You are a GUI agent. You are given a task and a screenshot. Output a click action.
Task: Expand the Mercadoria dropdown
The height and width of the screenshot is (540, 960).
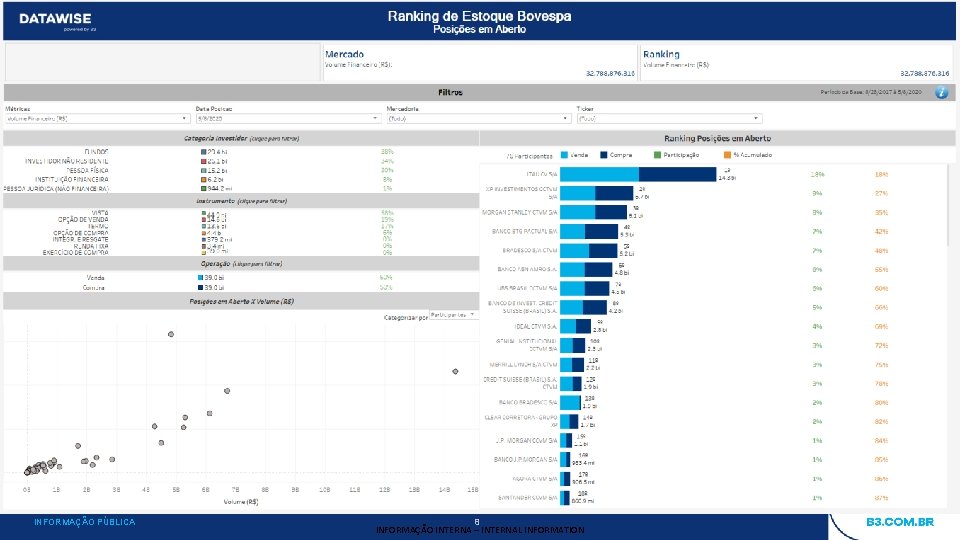[x=478, y=118]
